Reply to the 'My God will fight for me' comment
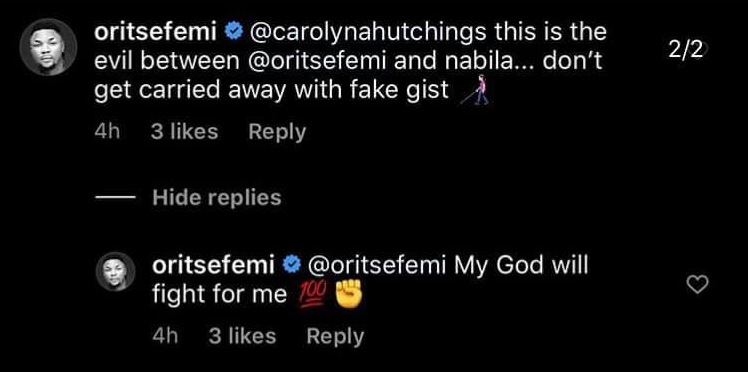The width and height of the screenshot is (748, 372). [335, 336]
